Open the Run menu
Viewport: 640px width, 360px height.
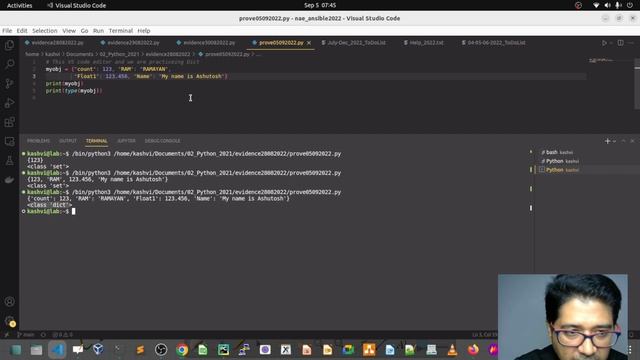click(98, 31)
